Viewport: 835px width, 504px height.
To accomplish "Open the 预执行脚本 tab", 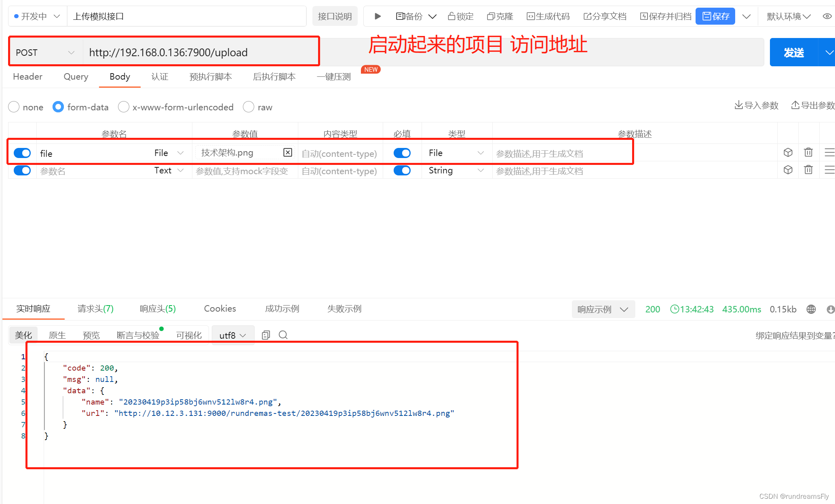I will (x=211, y=76).
